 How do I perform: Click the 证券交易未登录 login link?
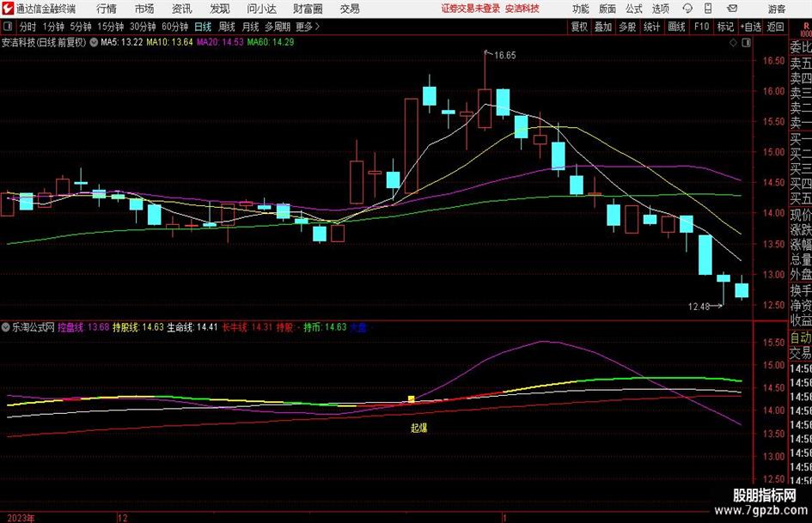point(471,9)
